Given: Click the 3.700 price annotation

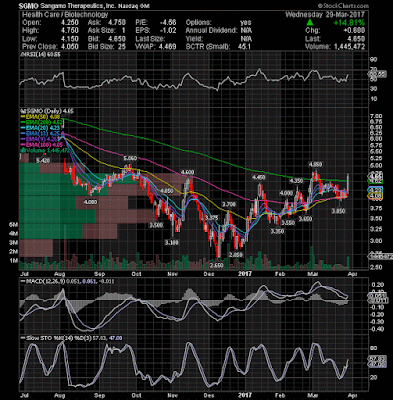Looking at the screenshot, I should point(229,204).
